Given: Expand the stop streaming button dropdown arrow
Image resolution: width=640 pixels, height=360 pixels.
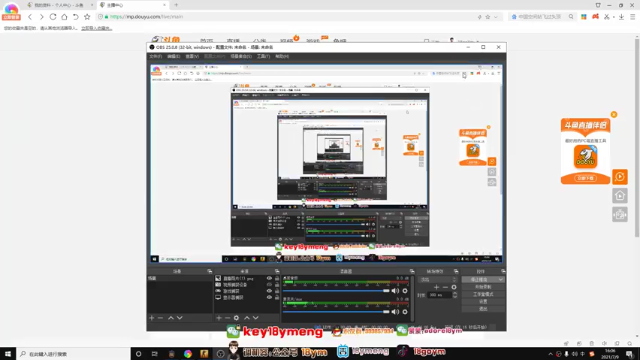Looking at the screenshot, I should click(x=501, y=280).
